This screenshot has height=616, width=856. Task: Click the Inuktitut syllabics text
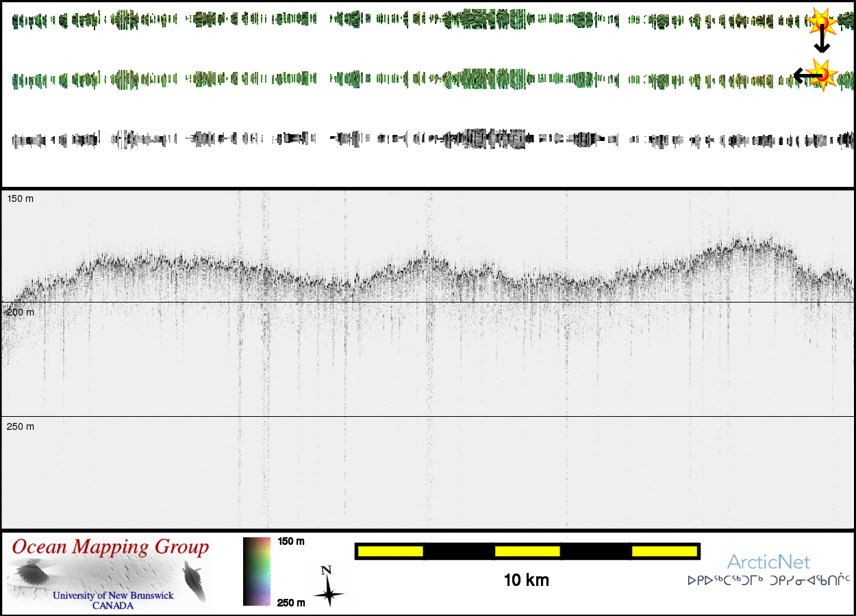click(768, 581)
